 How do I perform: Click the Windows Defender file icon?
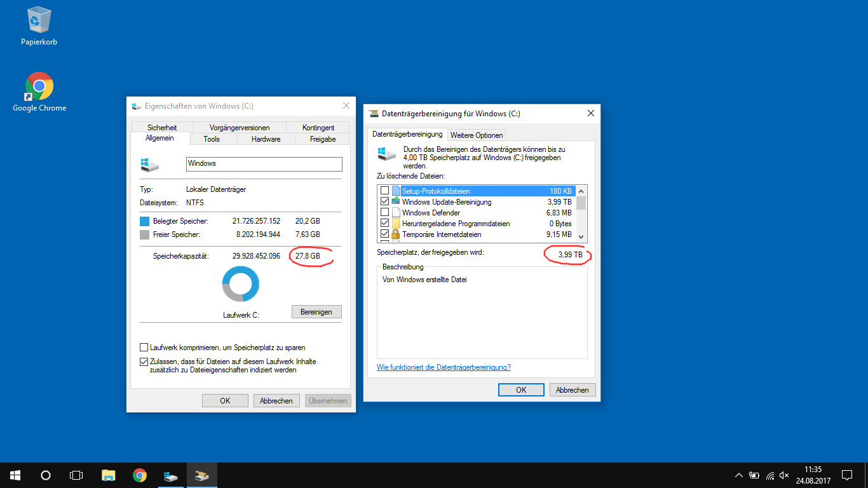[x=397, y=213]
